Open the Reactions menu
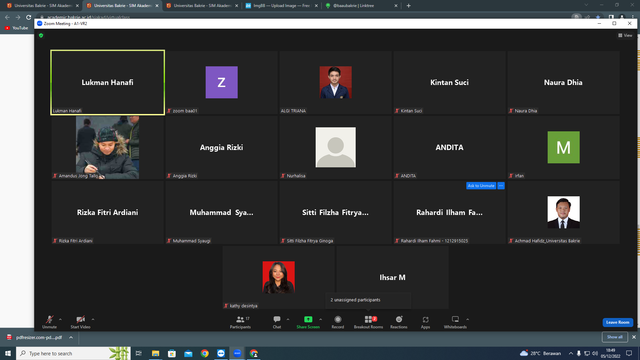This screenshot has width=640, height=360. point(399,322)
